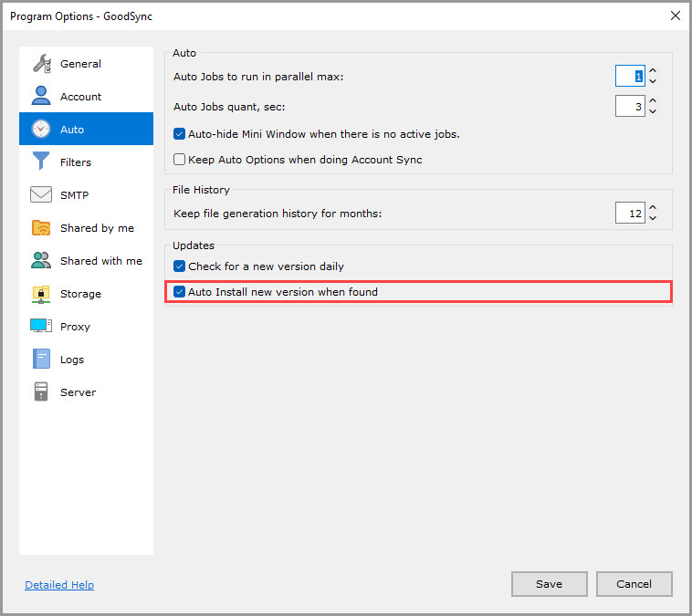Uncheck Auto-hide Mini Window option
Viewport: 692px width, 616px height.
tap(179, 134)
